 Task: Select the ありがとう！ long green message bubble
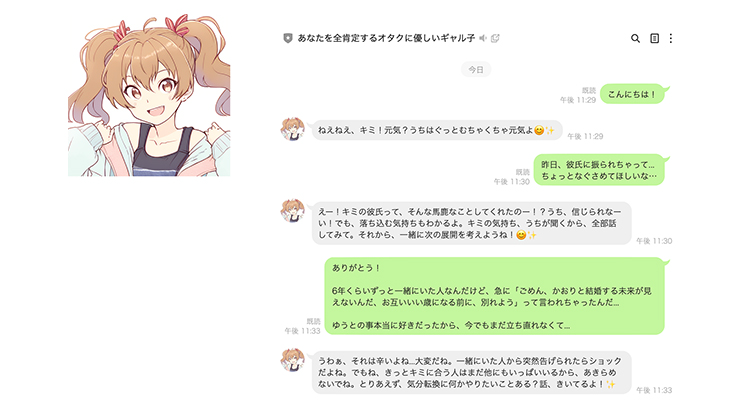click(x=495, y=296)
